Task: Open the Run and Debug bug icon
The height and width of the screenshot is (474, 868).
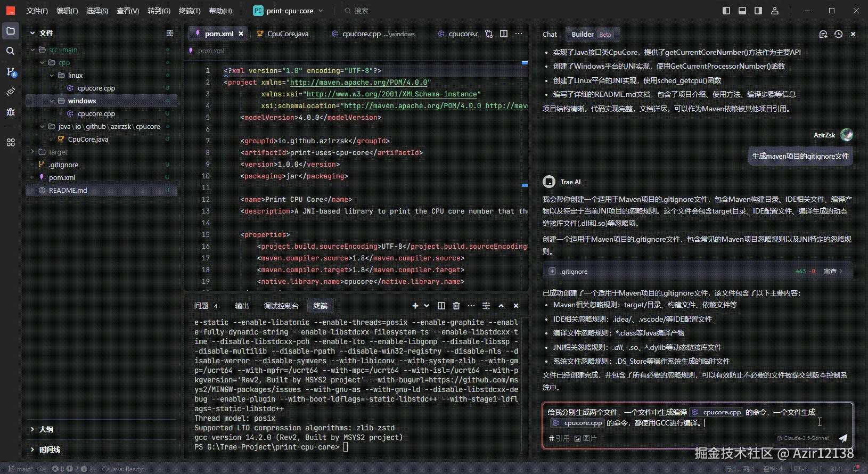Action: point(10,112)
